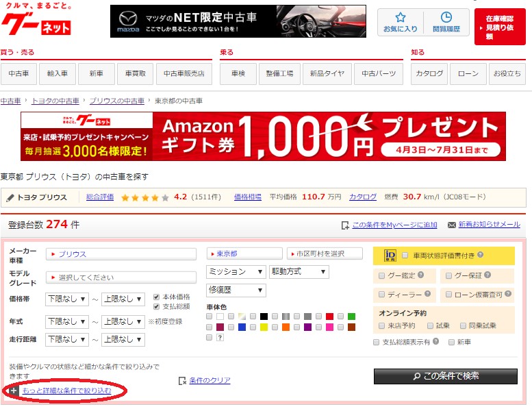The image size is (532, 409).
Task: Click help icon beside 支払総額表示有
Action: (x=435, y=341)
